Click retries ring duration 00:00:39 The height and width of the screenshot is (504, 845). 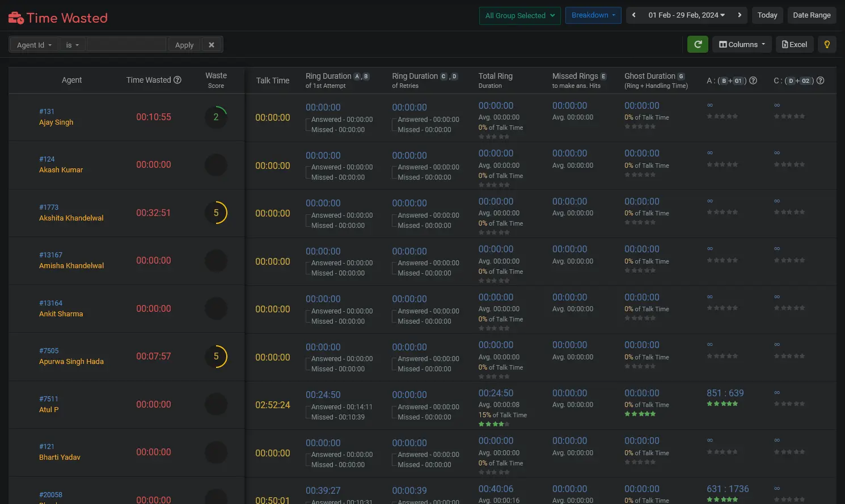409,490
